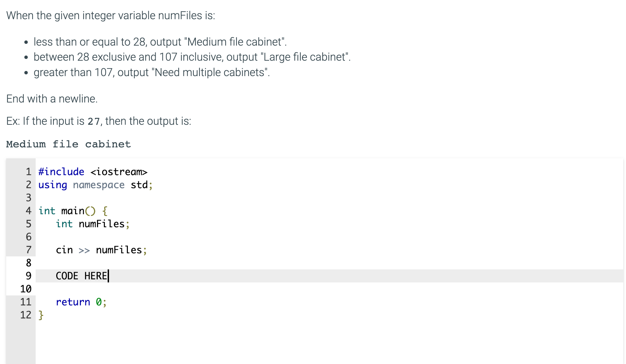Click the Need multiple cabinets bullet
The image size is (626, 364).
[x=152, y=72]
